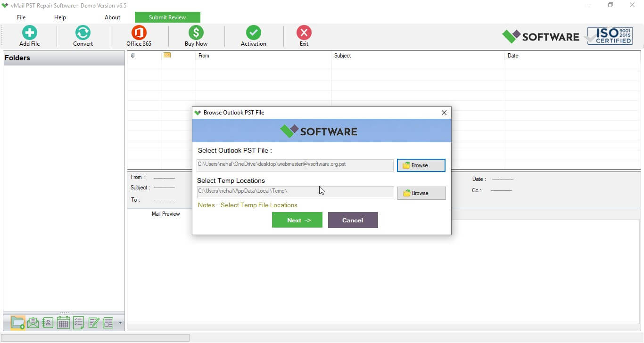This screenshot has height=343, width=644.
Task: Click the green Next button
Action: tap(297, 220)
